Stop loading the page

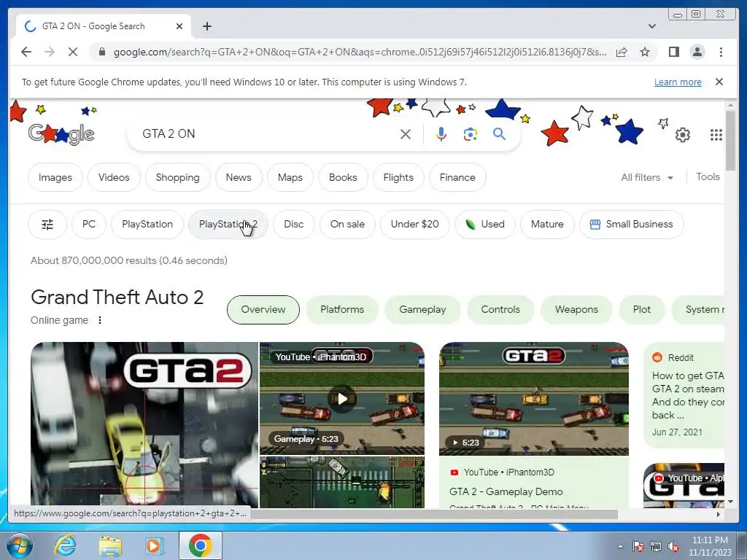(x=73, y=52)
